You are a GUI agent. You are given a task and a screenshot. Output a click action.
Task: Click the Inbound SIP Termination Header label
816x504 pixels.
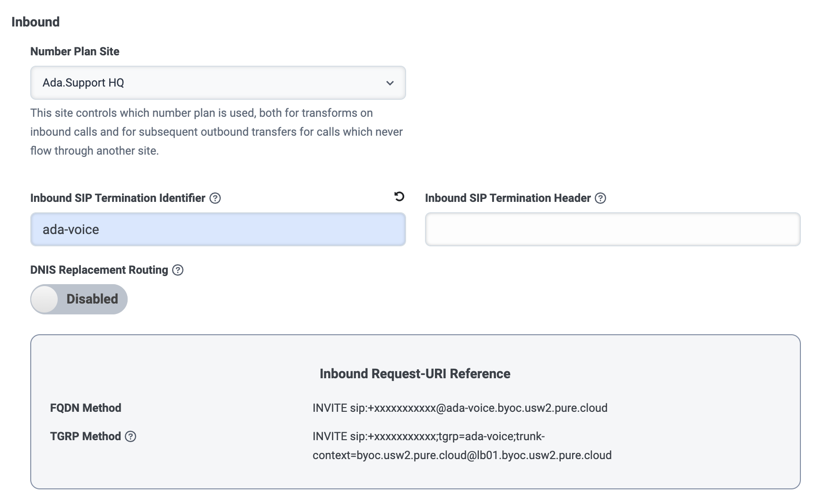click(x=508, y=198)
